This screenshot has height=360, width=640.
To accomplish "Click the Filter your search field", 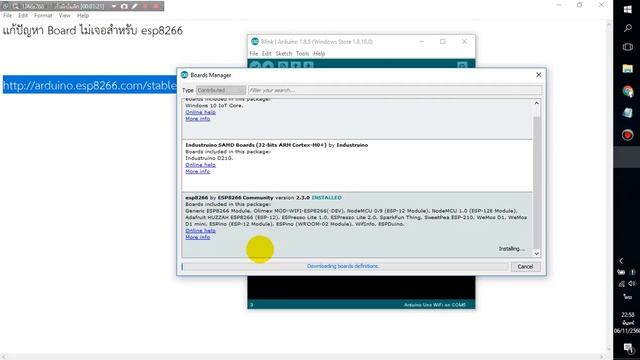I will [395, 90].
